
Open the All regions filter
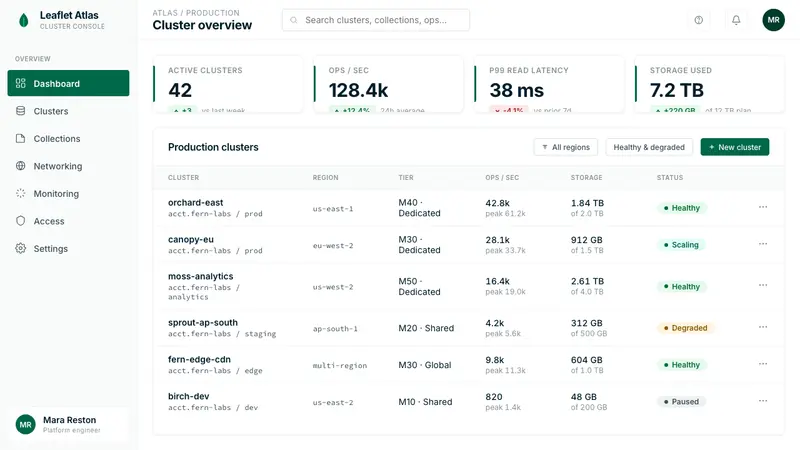click(565, 147)
